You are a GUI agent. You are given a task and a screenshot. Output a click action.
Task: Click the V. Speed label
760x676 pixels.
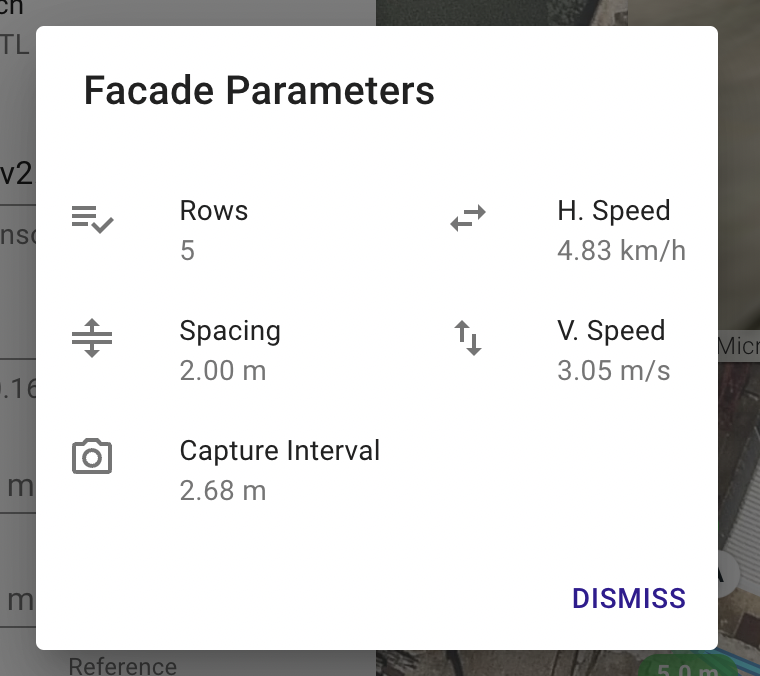[611, 330]
